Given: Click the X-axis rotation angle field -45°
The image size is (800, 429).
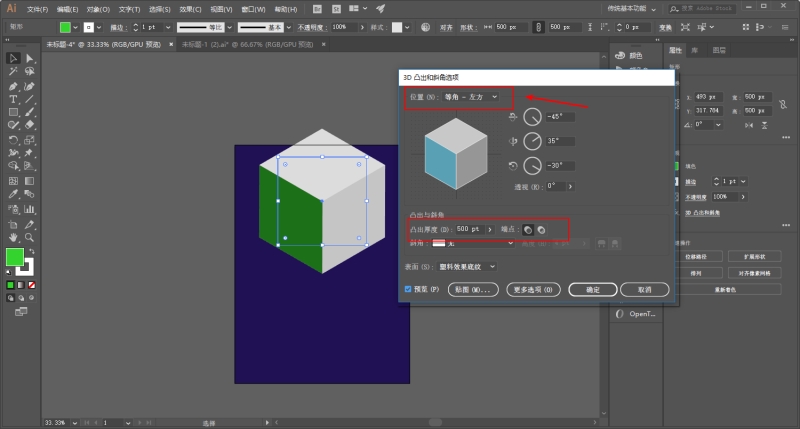Looking at the screenshot, I should 560,117.
